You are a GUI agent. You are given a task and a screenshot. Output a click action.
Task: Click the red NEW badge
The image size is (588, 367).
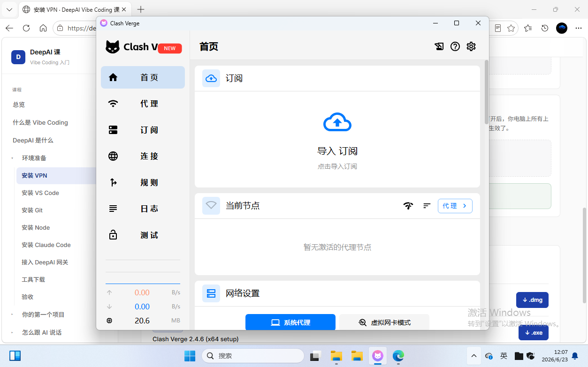170,48
